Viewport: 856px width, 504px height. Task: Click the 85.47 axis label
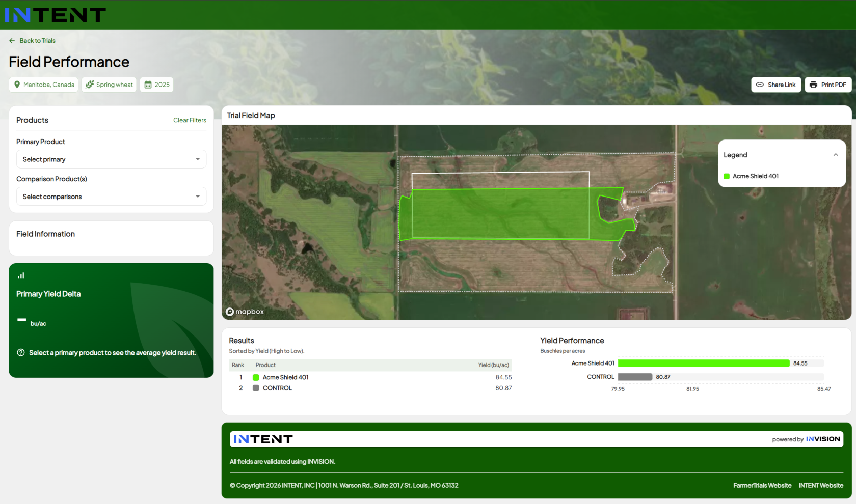tap(824, 389)
